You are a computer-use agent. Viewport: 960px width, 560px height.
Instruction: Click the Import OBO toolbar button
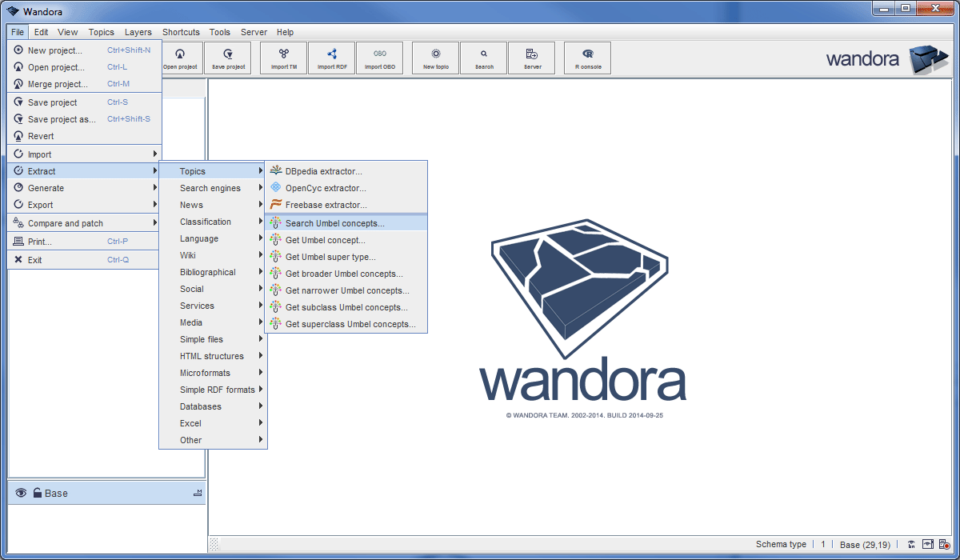380,58
